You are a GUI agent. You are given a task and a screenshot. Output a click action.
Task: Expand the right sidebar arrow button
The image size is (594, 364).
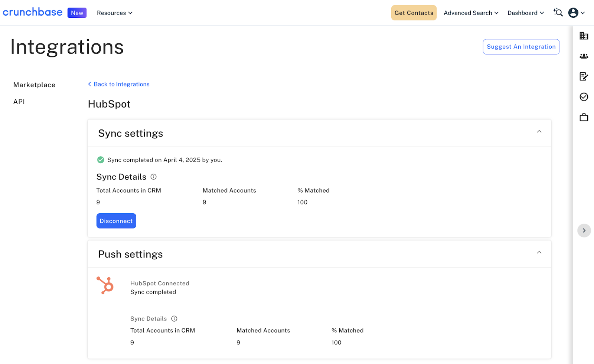584,230
